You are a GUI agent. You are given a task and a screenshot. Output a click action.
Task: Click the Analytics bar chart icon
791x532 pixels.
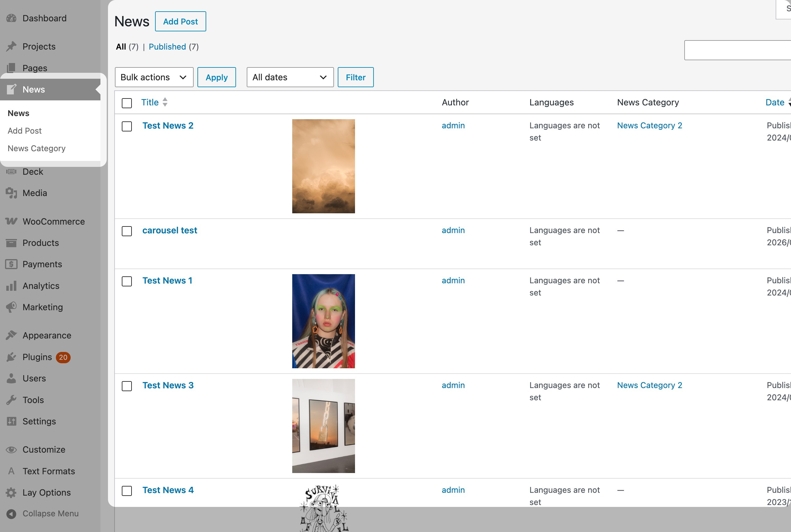[11, 286]
